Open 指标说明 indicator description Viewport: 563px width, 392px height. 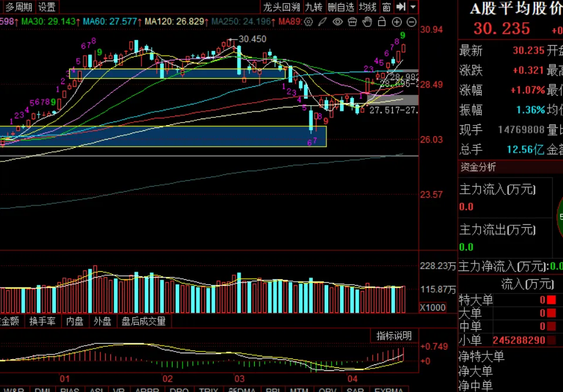point(395,336)
